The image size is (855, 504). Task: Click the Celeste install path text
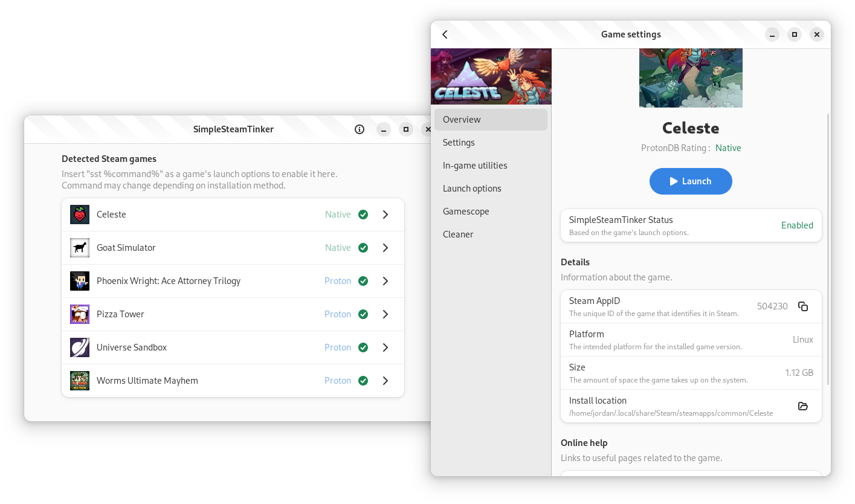[671, 413]
